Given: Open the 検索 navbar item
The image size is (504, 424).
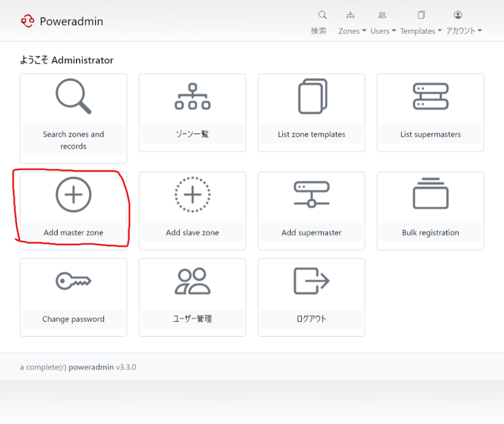Looking at the screenshot, I should (x=319, y=31).
